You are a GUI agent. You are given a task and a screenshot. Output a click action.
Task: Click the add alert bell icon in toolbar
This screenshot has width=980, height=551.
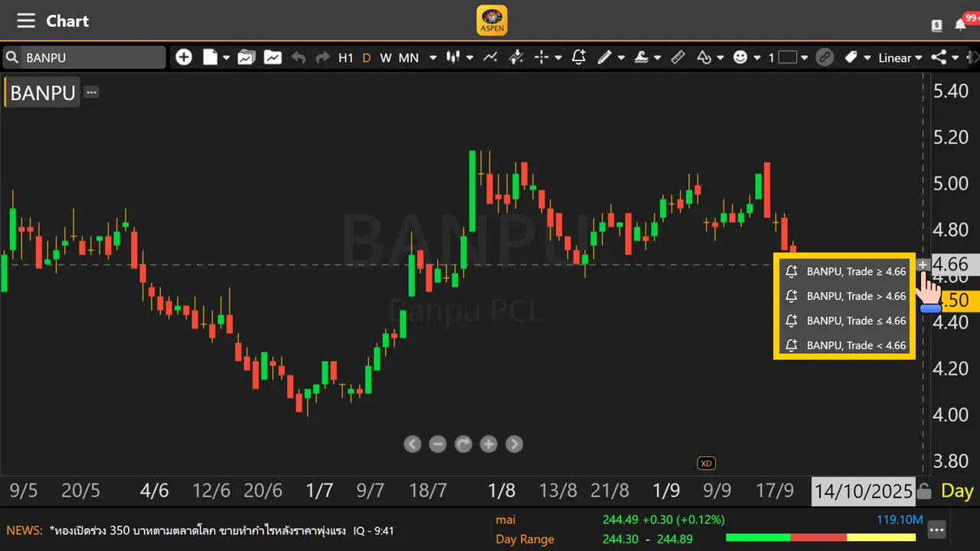point(578,57)
